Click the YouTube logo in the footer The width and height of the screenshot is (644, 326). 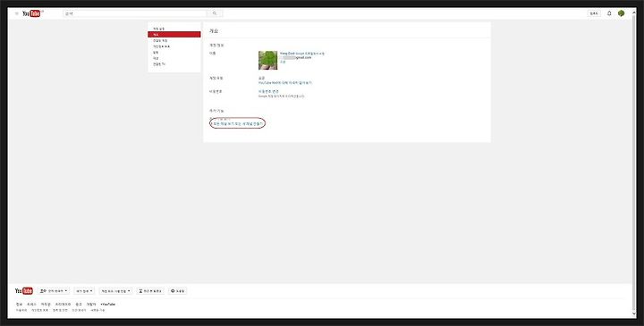point(24,291)
